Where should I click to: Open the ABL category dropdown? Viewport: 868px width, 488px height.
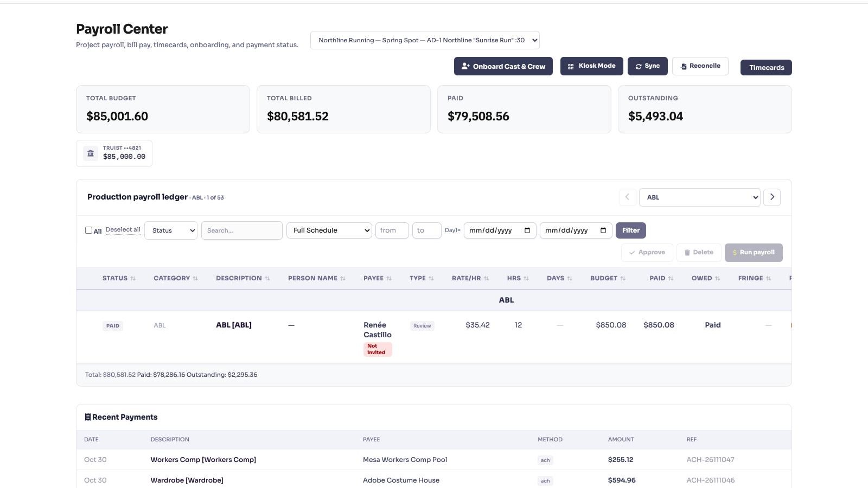[700, 197]
